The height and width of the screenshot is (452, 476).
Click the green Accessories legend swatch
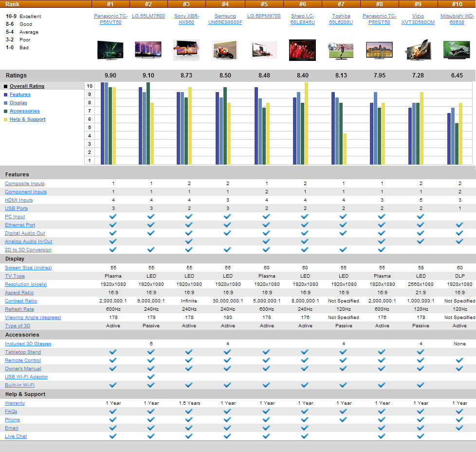5,111
